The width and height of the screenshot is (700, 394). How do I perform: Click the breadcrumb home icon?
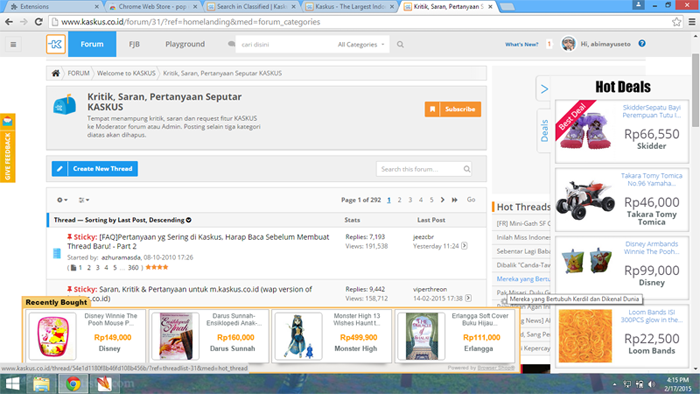pyautogui.click(x=55, y=73)
